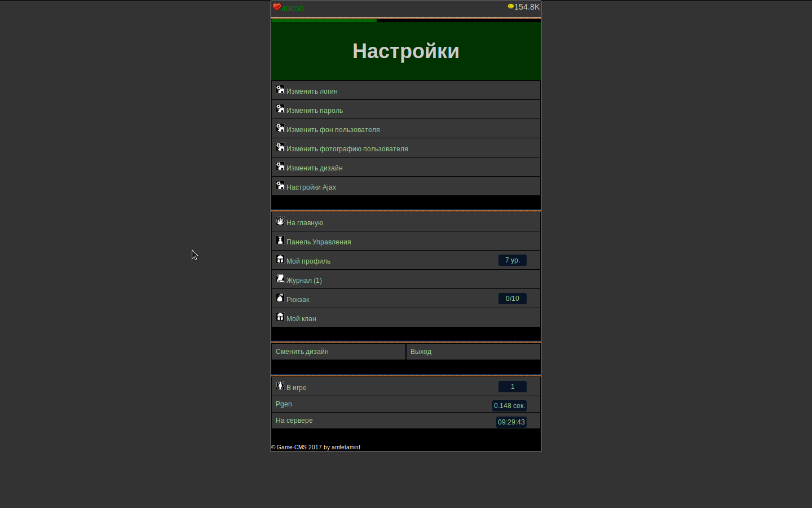Viewport: 812px width, 508px height.
Task: Click the gold coin icon at top
Action: point(510,7)
